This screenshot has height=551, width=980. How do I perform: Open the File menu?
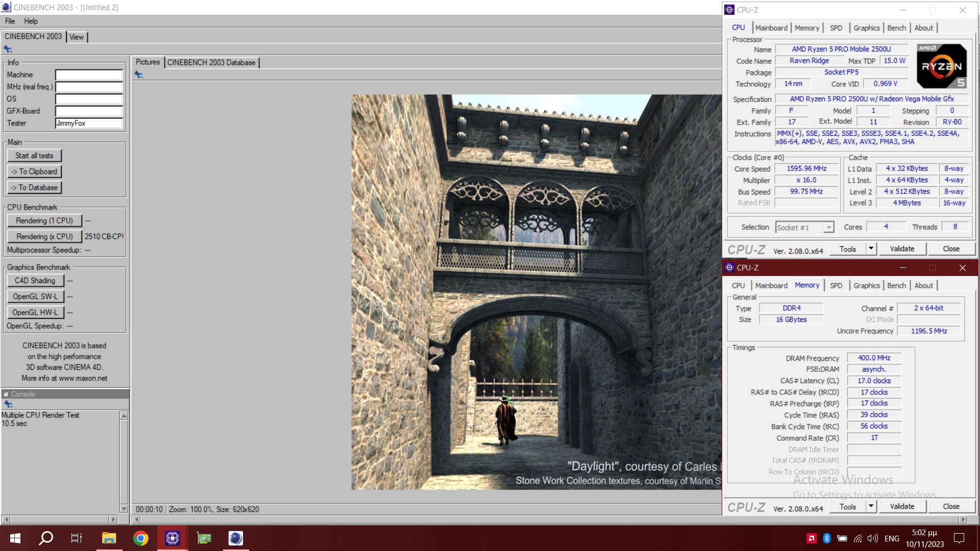point(10,21)
